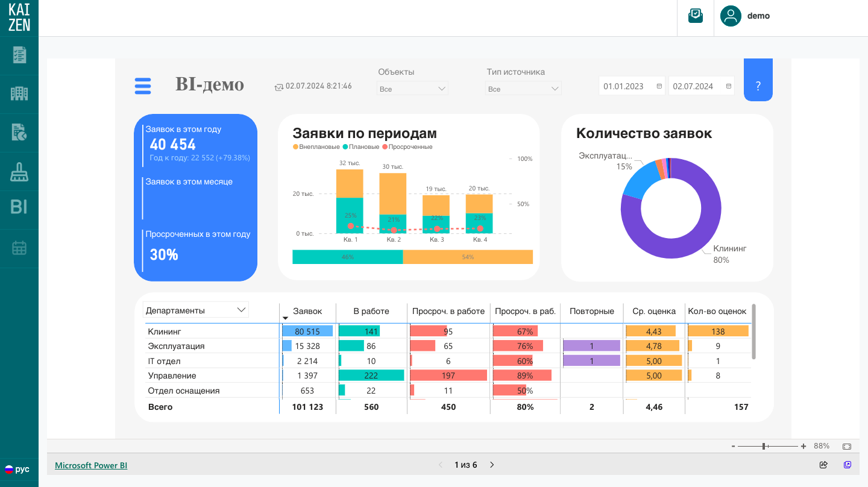Go to previous report page
This screenshot has width=868, height=487.
tap(441, 465)
